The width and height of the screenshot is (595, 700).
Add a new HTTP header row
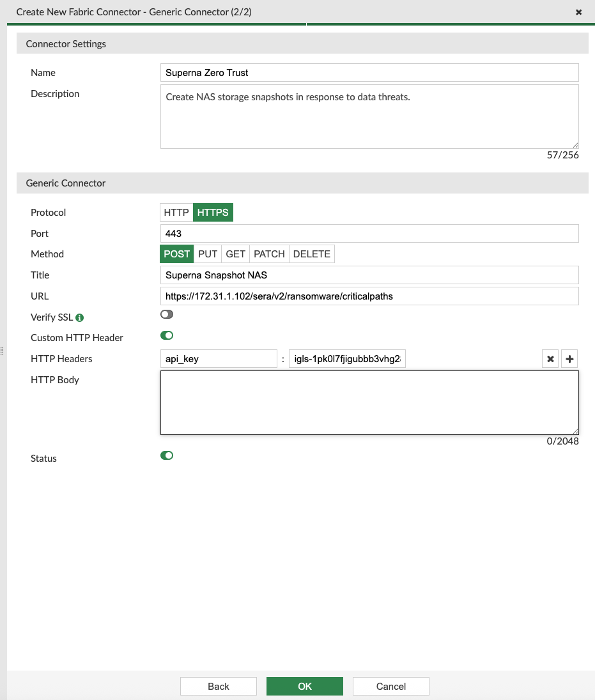click(569, 359)
